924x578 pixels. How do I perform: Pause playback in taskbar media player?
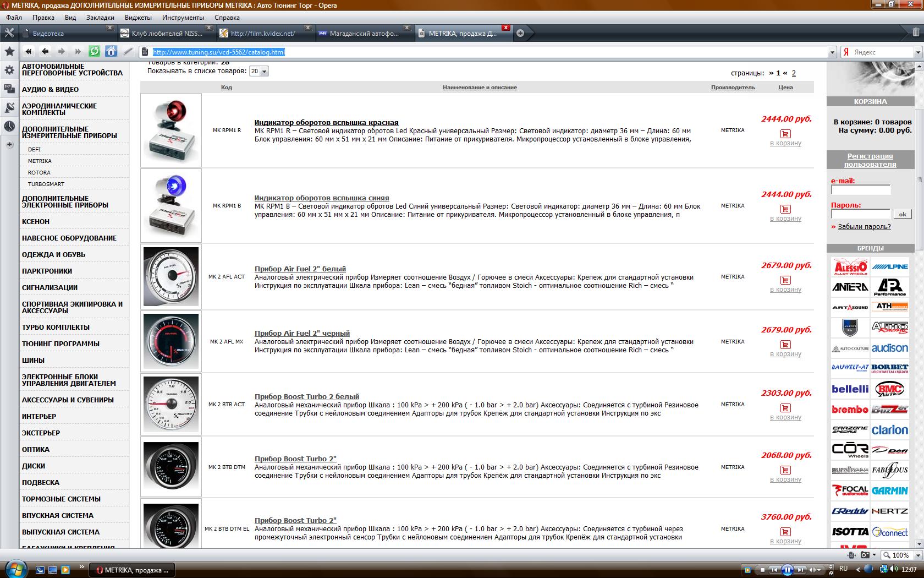coord(787,570)
